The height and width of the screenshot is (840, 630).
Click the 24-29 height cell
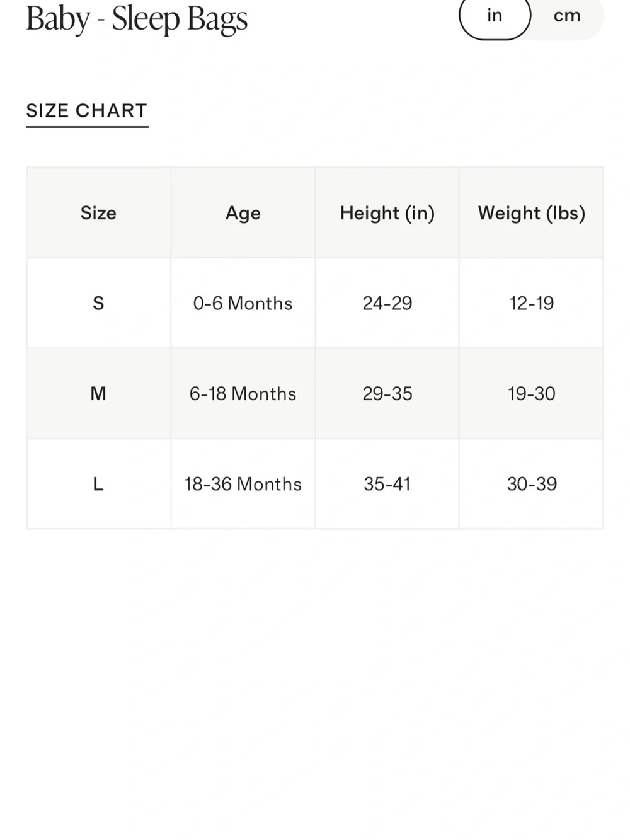coord(387,303)
